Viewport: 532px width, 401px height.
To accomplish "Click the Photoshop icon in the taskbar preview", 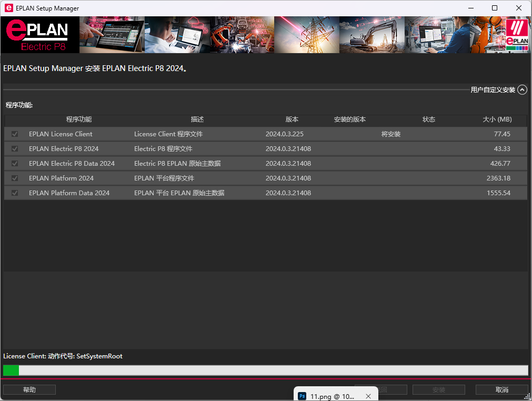I will click(x=303, y=396).
